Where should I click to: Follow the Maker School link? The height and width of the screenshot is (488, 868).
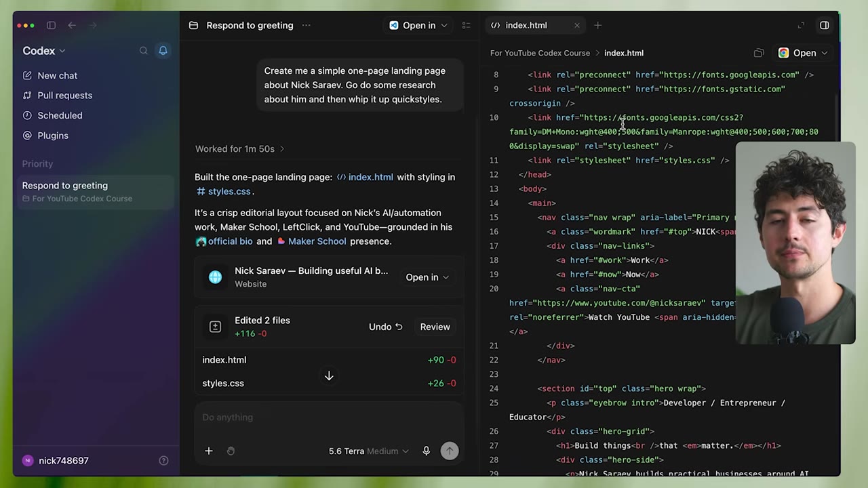click(311, 241)
